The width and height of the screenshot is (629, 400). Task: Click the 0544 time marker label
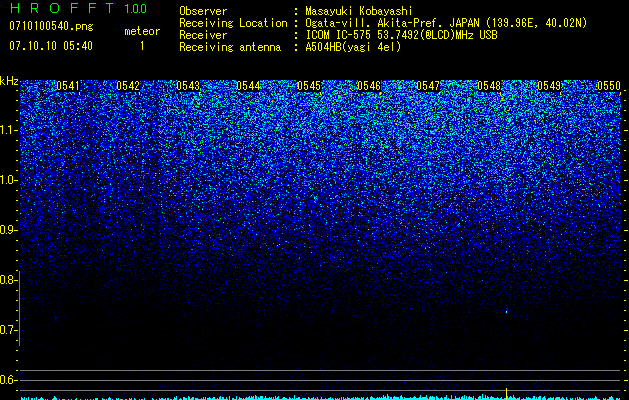248,86
